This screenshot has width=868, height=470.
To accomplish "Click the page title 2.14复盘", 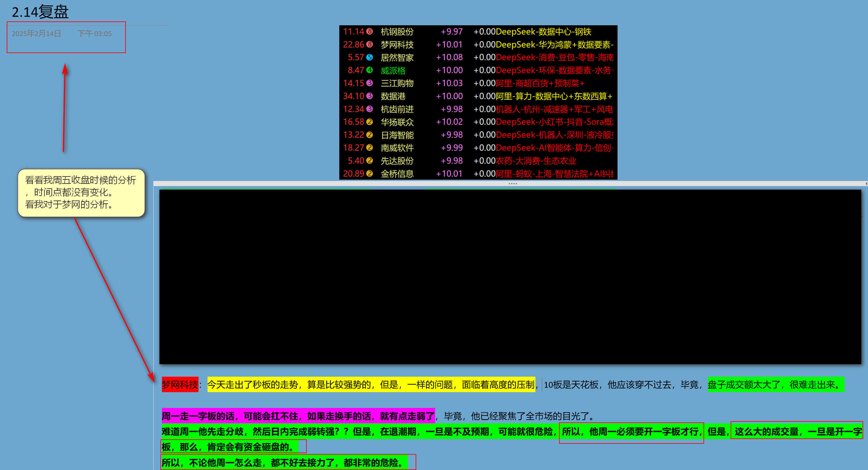I will 40,12.
